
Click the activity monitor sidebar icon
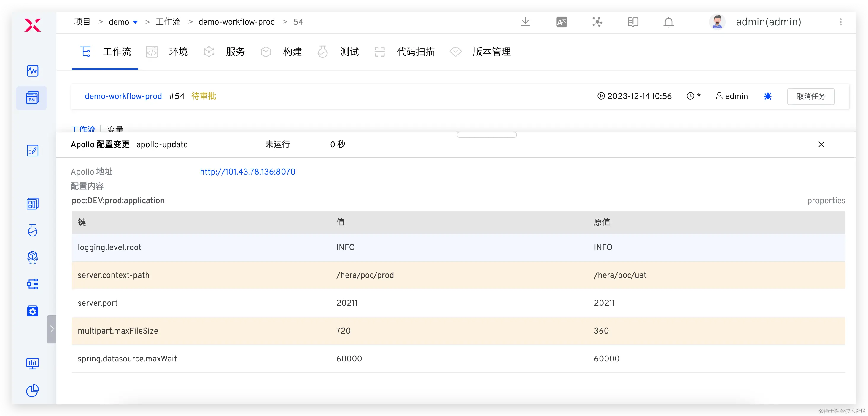click(32, 71)
